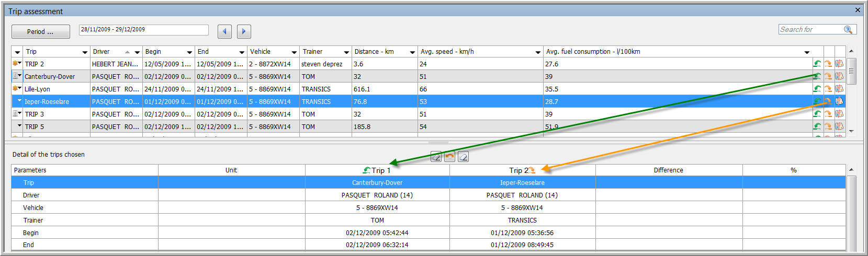Open the Period... selector button
Screen dimensions: 868x256
click(41, 32)
